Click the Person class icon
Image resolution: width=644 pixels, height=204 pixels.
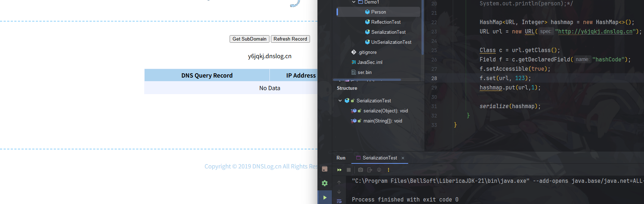367,12
